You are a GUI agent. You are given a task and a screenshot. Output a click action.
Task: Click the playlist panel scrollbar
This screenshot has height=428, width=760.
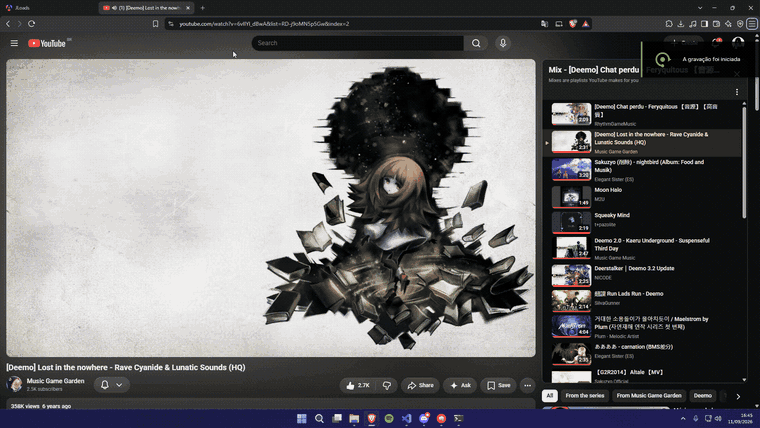pyautogui.click(x=744, y=161)
